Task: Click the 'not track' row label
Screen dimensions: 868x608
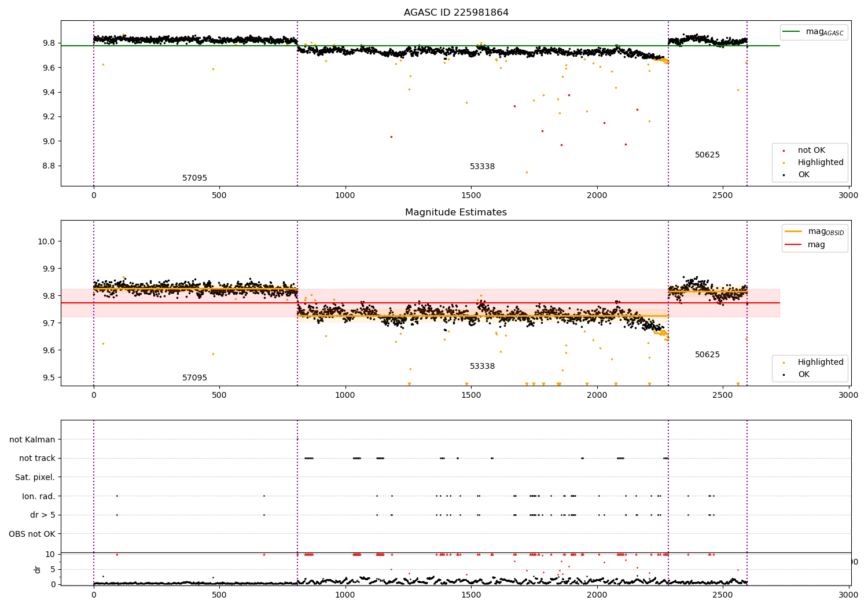Action: tap(37, 459)
